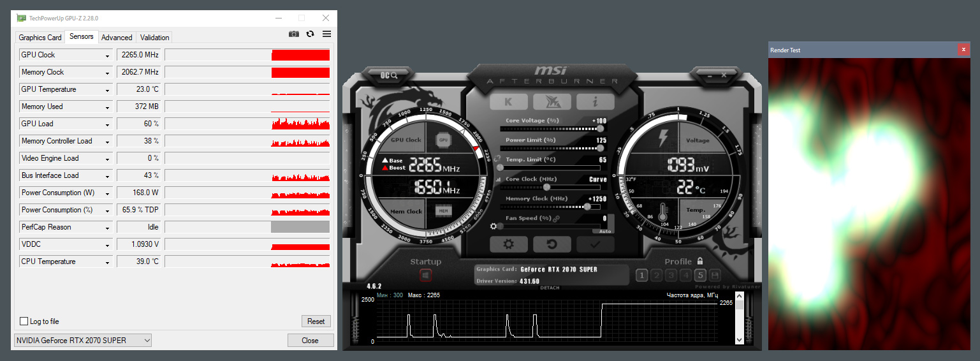Switch to the Validation tab
Viewport: 980px width, 361px height.
pyautogui.click(x=155, y=38)
